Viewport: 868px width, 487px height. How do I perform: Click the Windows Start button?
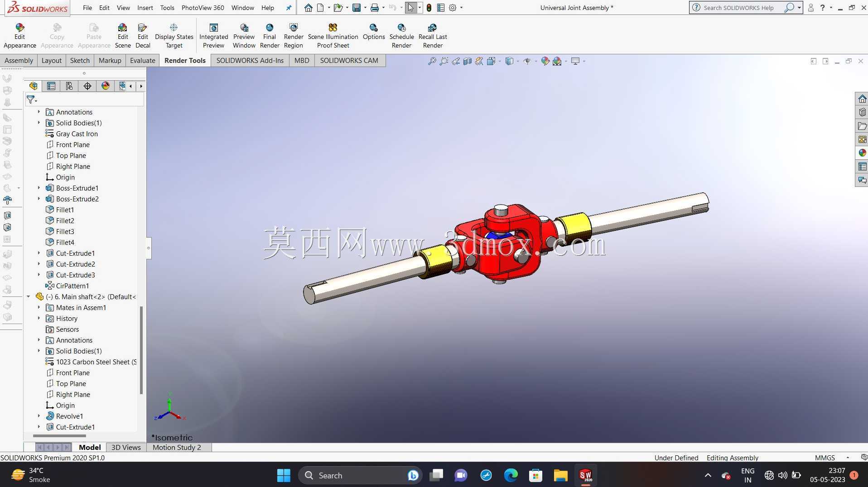(x=284, y=475)
